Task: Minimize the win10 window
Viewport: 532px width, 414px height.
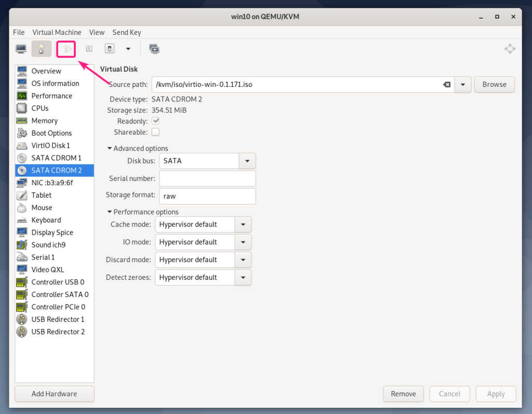Action: click(x=481, y=17)
